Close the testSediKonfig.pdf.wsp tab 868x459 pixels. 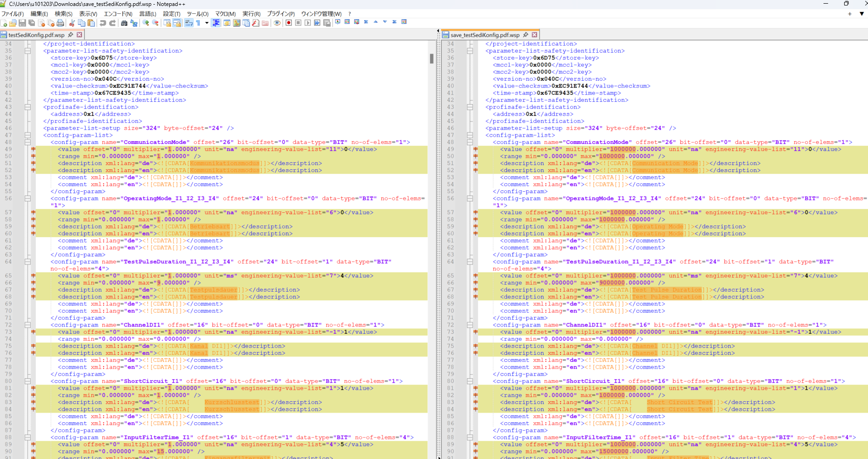79,35
